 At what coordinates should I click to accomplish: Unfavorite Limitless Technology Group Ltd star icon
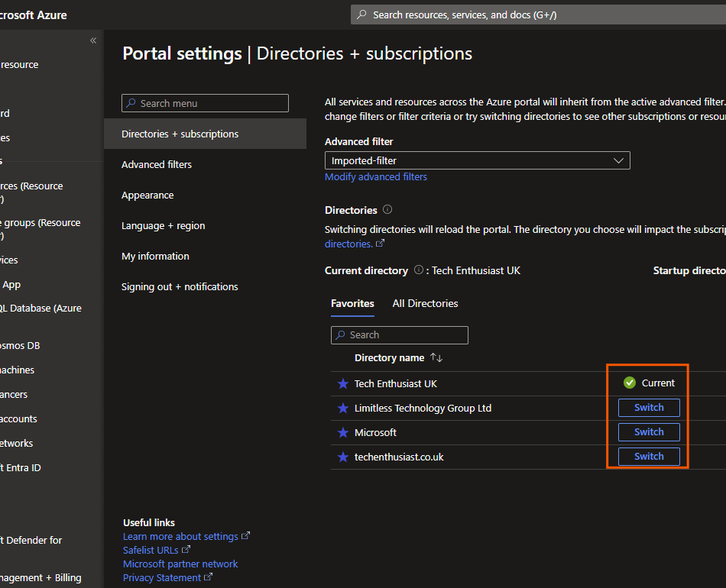click(x=343, y=408)
